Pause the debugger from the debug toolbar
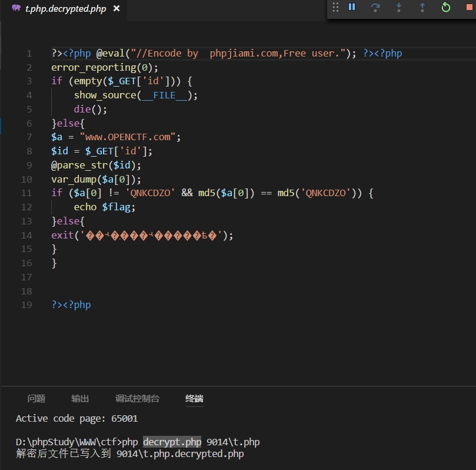The height and width of the screenshot is (470, 476). (352, 7)
